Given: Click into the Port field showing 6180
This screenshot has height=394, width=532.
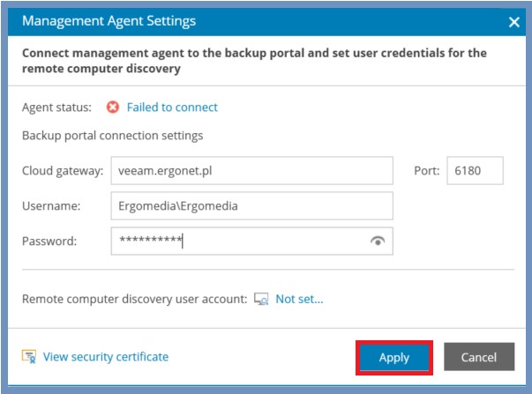Looking at the screenshot, I should click(x=475, y=170).
